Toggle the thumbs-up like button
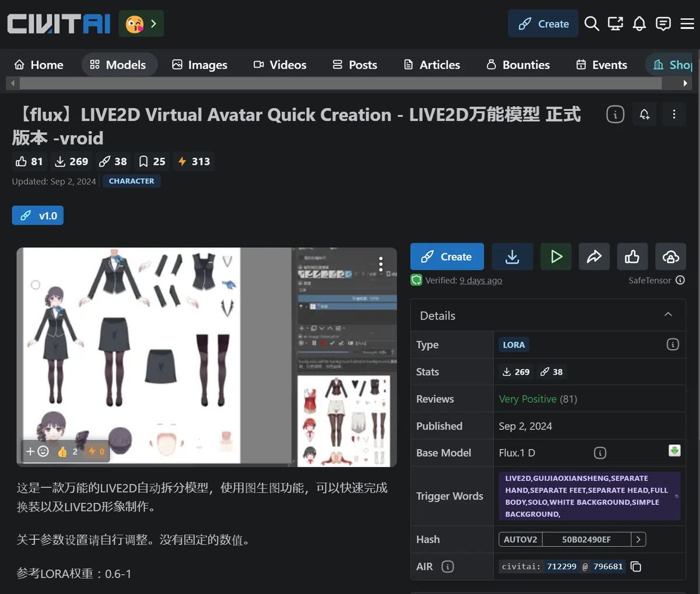The image size is (700, 594). tap(632, 256)
